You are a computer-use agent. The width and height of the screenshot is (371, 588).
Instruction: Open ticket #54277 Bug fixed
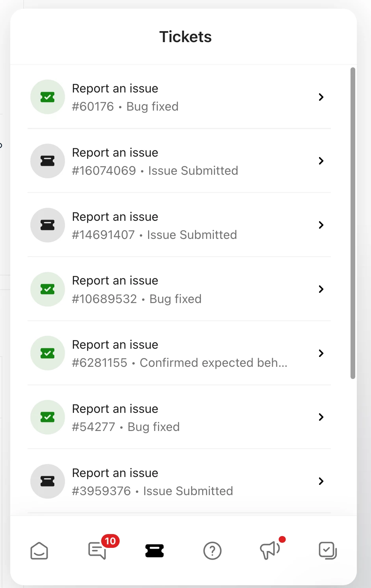pos(179,417)
